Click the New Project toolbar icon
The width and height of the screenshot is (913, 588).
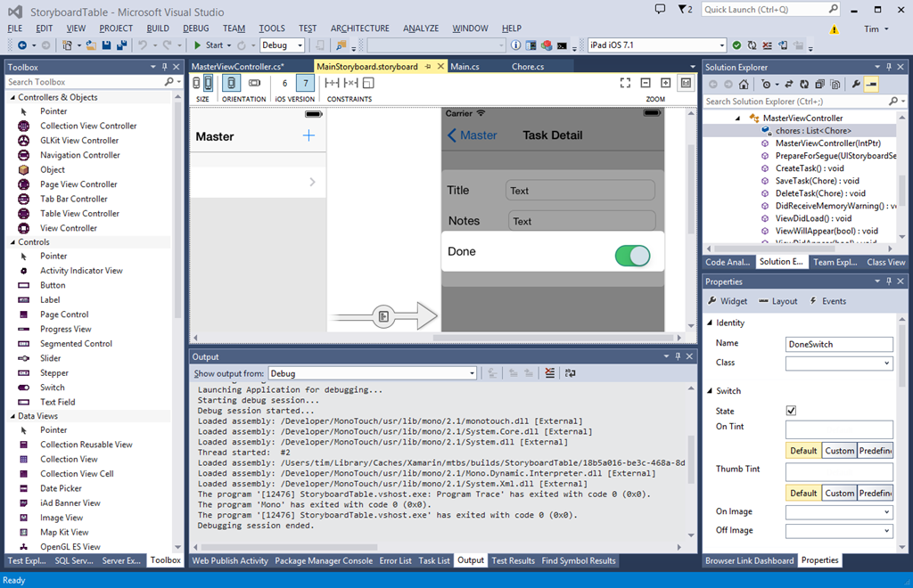pos(67,45)
